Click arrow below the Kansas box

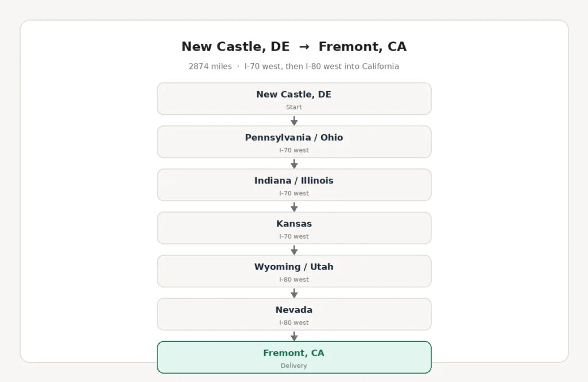coord(294,250)
